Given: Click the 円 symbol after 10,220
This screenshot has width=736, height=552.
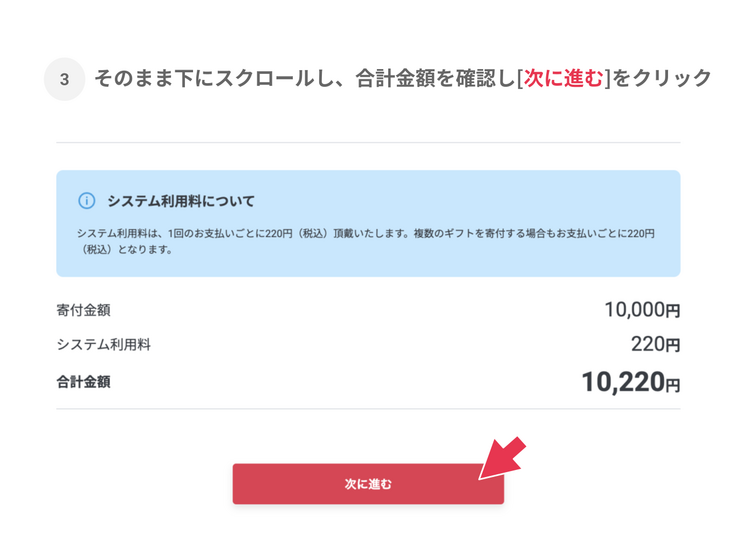Looking at the screenshot, I should point(673,384).
